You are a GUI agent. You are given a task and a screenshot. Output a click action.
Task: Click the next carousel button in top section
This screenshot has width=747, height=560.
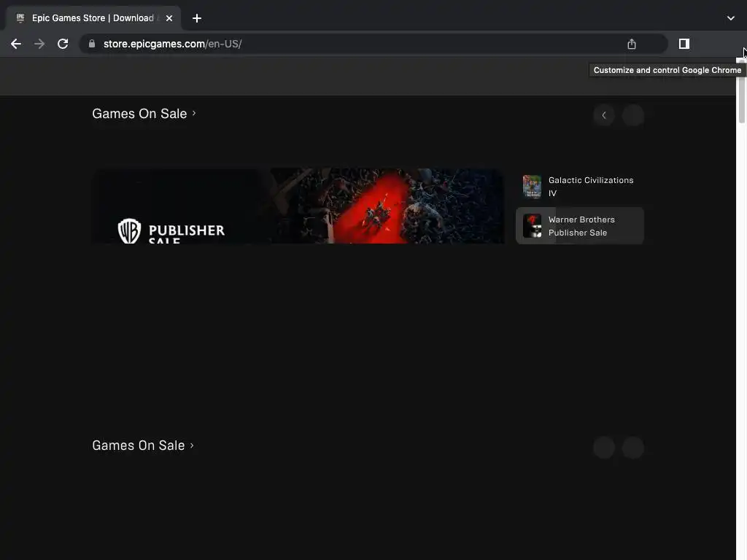(633, 115)
